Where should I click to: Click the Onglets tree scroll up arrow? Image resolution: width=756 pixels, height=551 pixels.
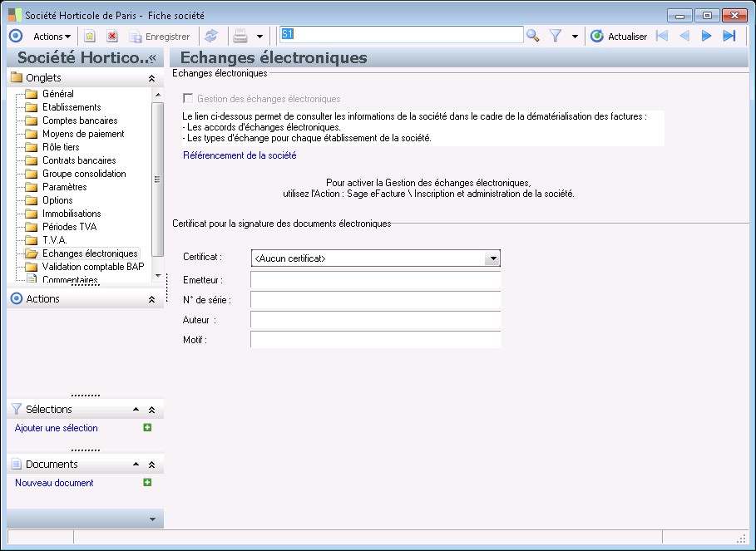(158, 95)
